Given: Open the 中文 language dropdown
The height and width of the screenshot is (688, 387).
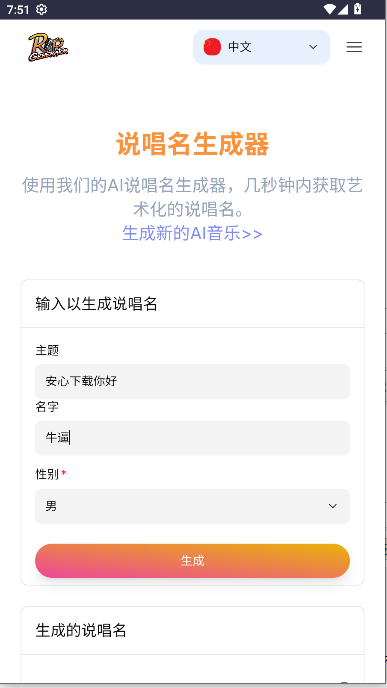Looking at the screenshot, I should (x=262, y=47).
